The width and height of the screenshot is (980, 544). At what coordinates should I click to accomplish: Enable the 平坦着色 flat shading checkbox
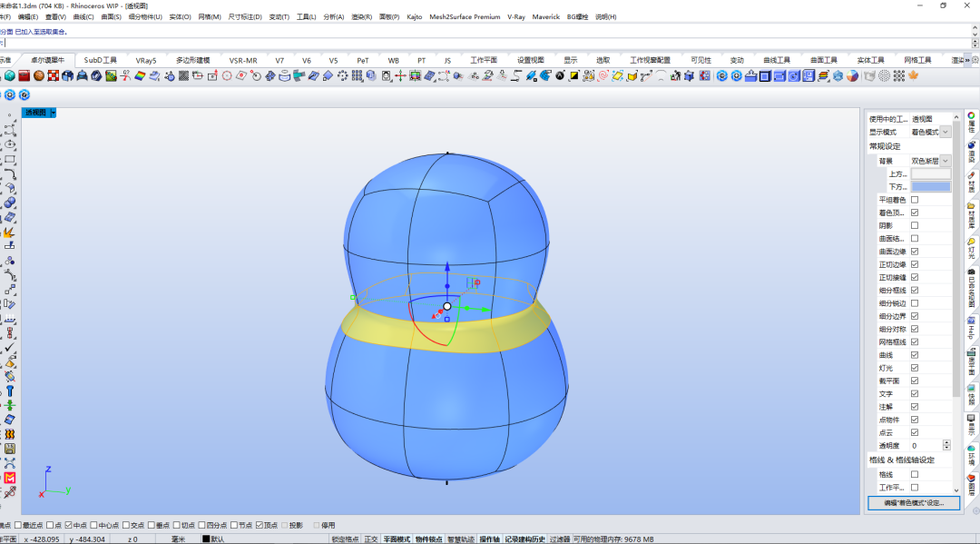(x=915, y=200)
